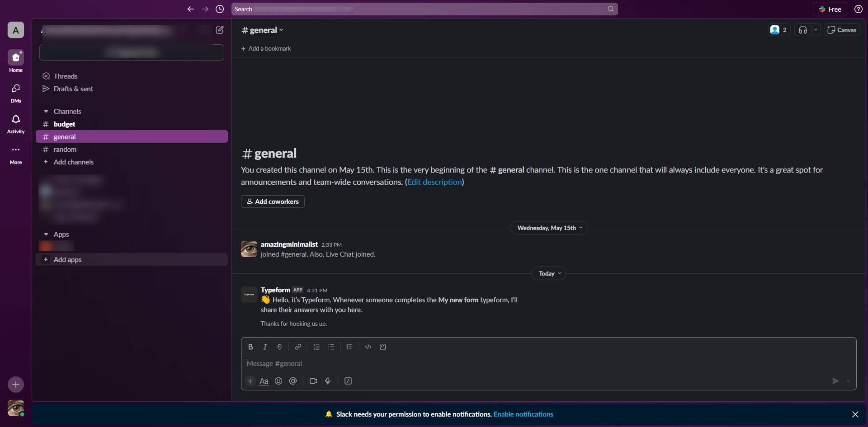Collapse the Apps section
Viewport: 868px width, 427px height.
(x=46, y=235)
